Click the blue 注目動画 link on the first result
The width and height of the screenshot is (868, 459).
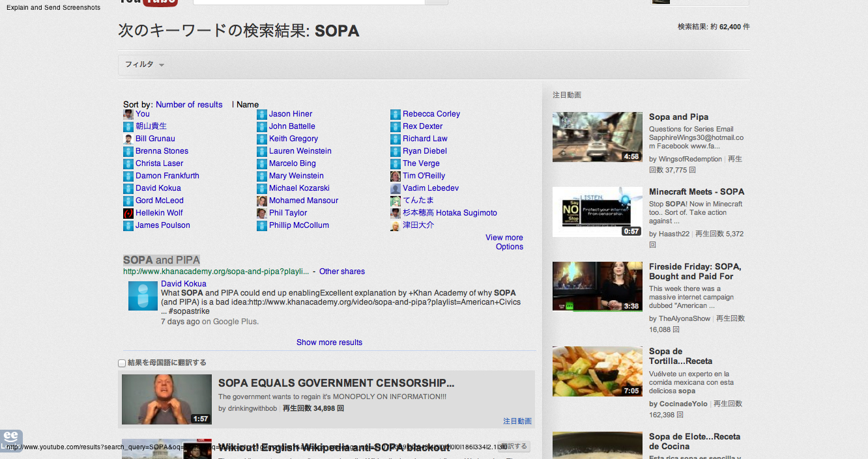tap(517, 421)
